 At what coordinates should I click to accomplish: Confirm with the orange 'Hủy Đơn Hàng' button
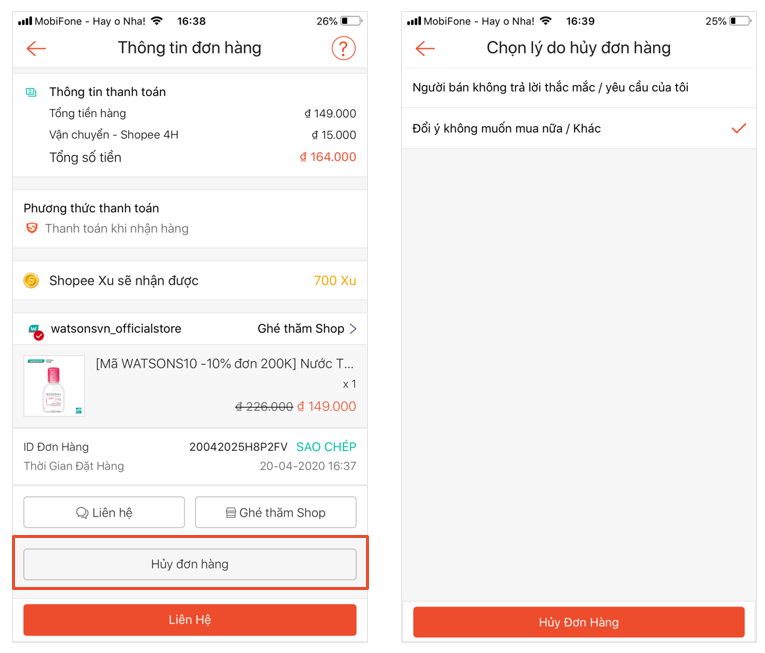[x=578, y=622]
